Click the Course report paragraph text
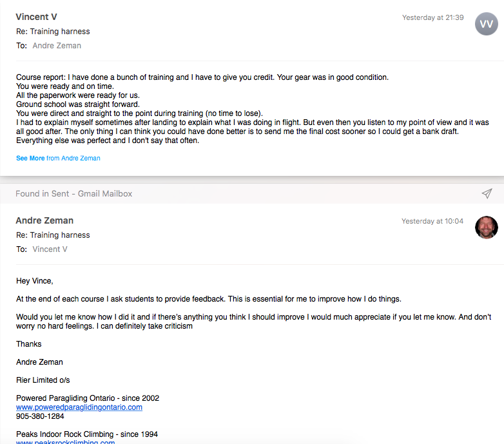The image size is (504, 444). [x=252, y=109]
